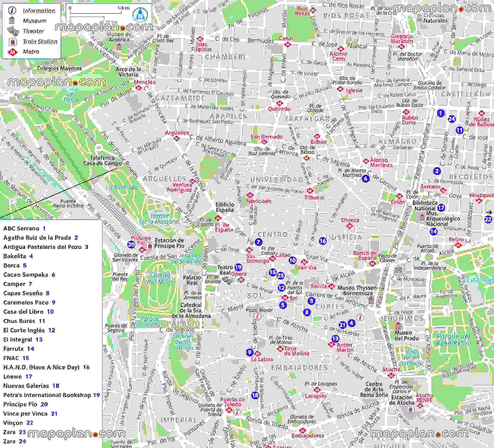Select blue marker 9 near La Latina
Screen dimensions: 494x448
[x=249, y=352]
